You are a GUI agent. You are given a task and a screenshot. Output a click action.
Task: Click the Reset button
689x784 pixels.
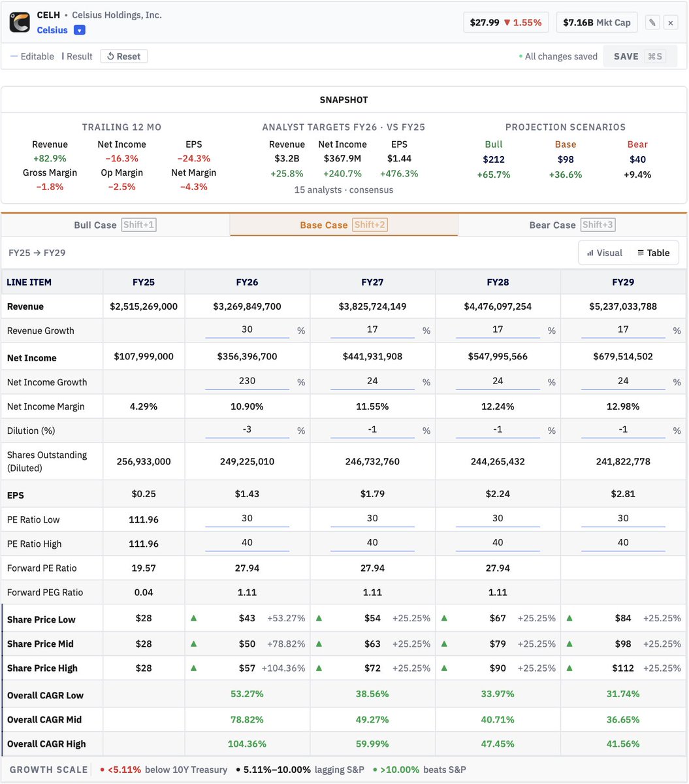coord(124,56)
